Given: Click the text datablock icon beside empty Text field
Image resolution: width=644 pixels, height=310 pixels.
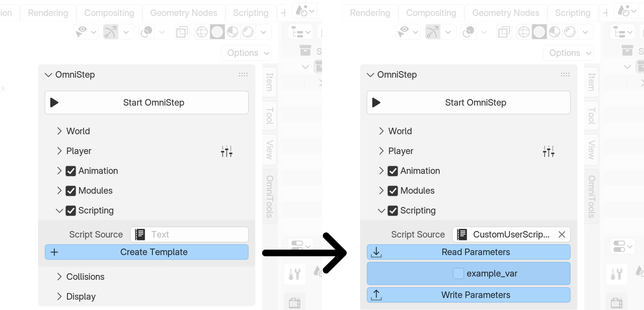Looking at the screenshot, I should (x=140, y=235).
